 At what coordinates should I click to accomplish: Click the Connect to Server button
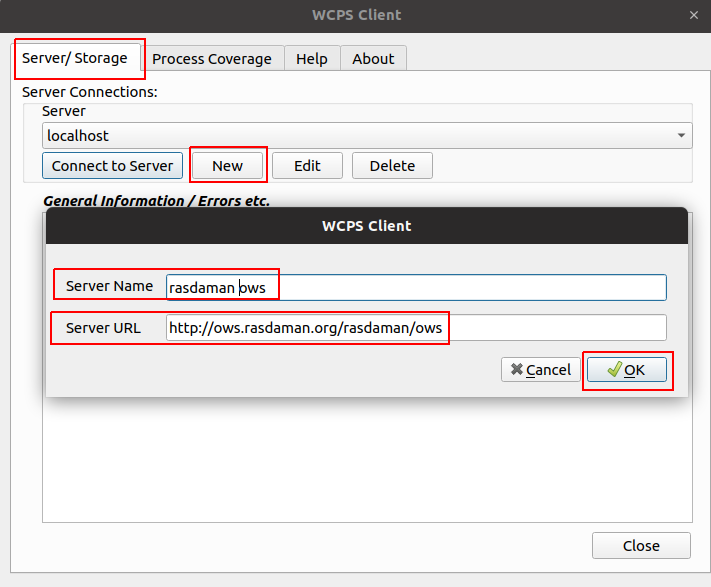click(112, 166)
